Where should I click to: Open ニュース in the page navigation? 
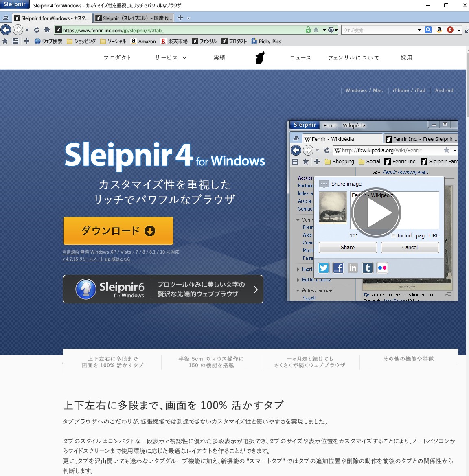click(300, 58)
